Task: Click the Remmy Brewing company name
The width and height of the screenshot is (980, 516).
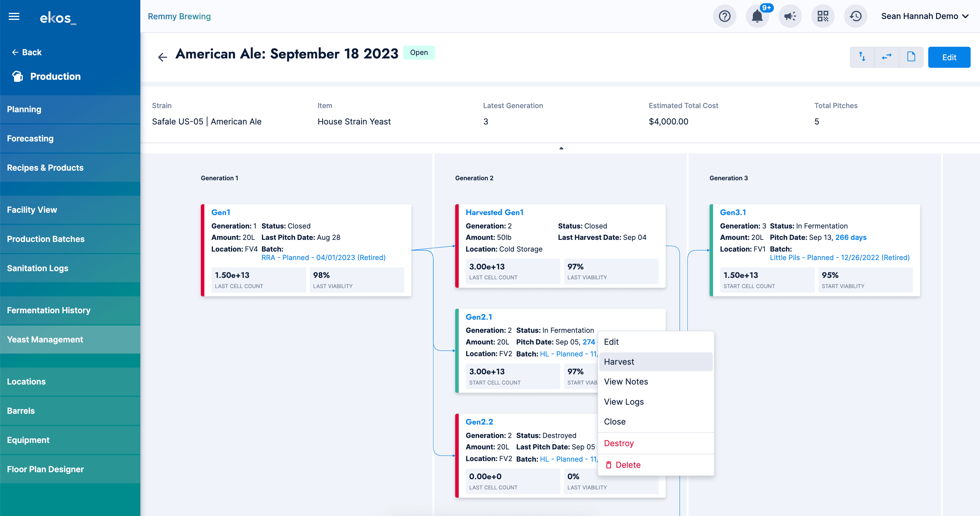Action: (x=179, y=16)
